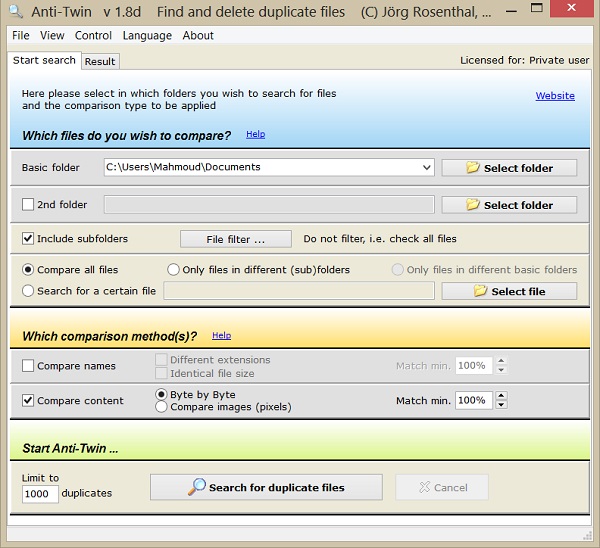Open the Control menu
Image resolution: width=600 pixels, height=548 pixels.
point(93,36)
